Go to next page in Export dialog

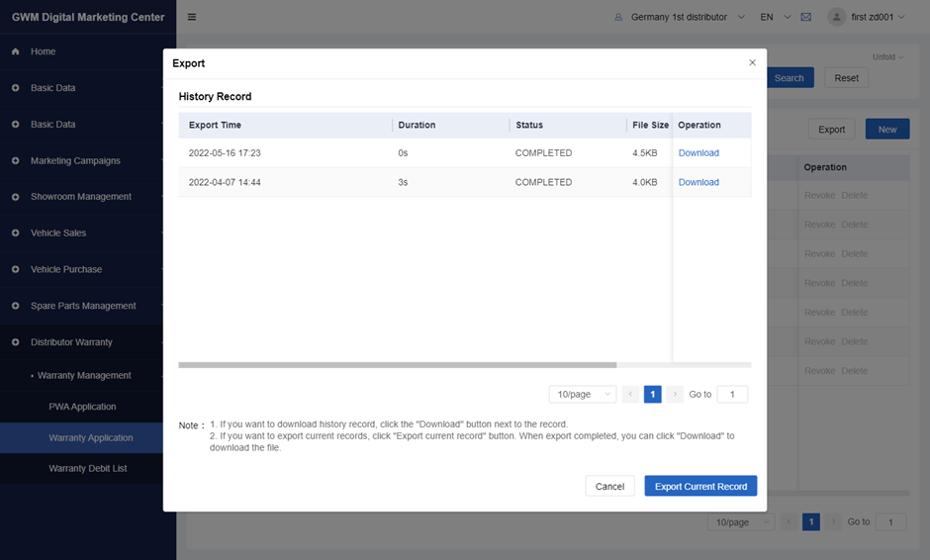pyautogui.click(x=675, y=394)
